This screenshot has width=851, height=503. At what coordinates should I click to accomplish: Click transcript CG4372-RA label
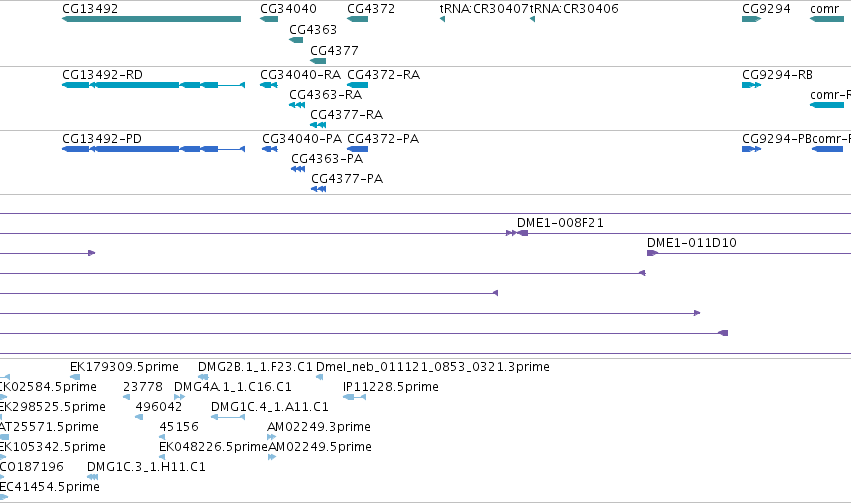tap(383, 74)
